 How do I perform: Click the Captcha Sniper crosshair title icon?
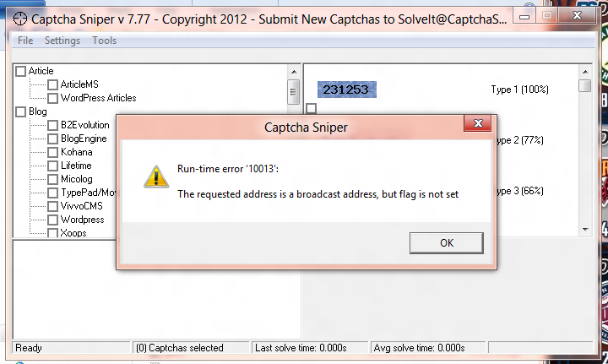tap(19, 19)
